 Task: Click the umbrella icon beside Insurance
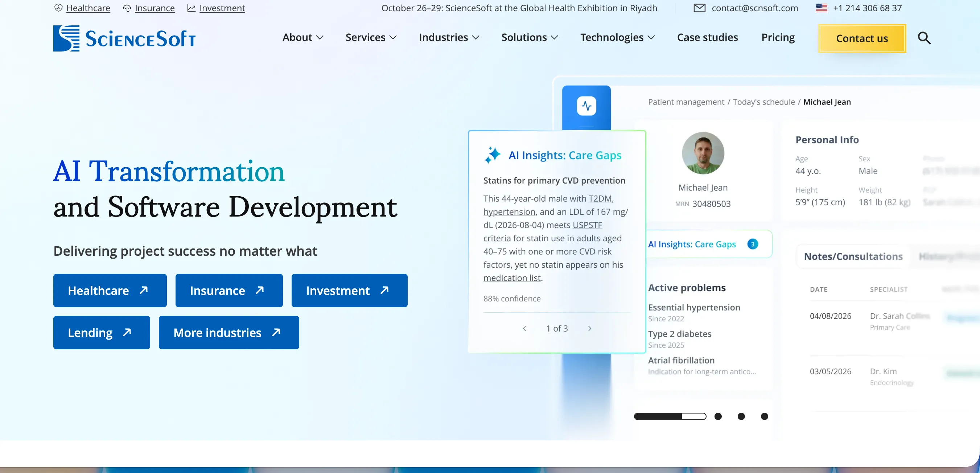click(x=127, y=8)
